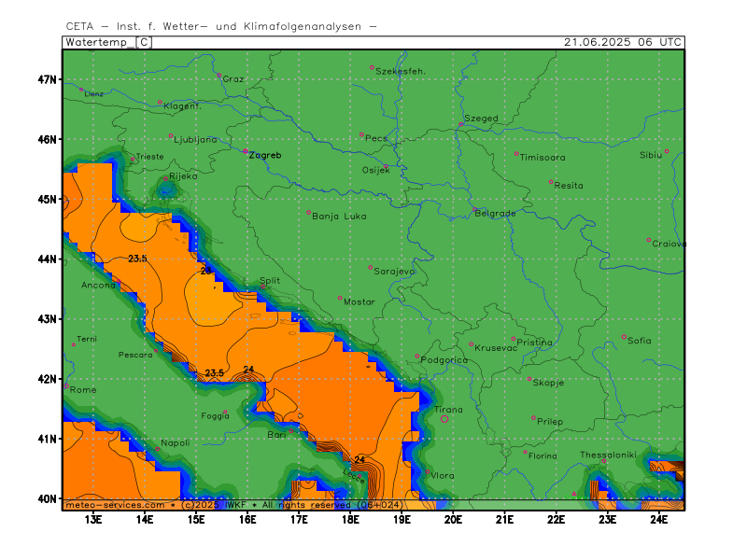Screen dimensions: 747x560
Task: Click the Szeged city label
Action: pyautogui.click(x=481, y=119)
